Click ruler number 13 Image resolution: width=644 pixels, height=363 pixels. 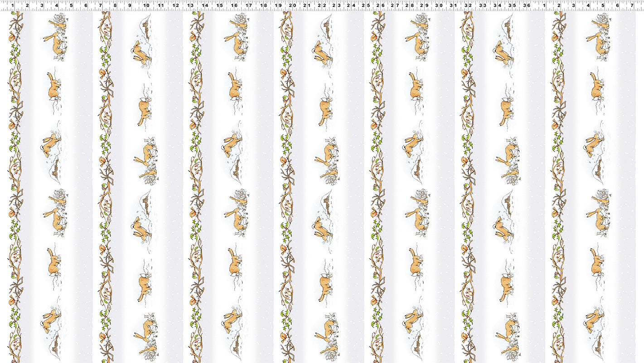pyautogui.click(x=190, y=6)
